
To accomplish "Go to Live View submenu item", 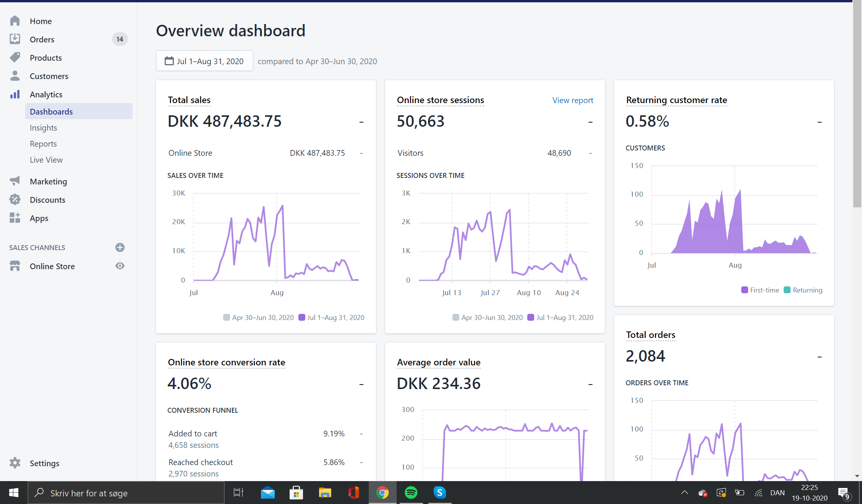I will pyautogui.click(x=46, y=160).
